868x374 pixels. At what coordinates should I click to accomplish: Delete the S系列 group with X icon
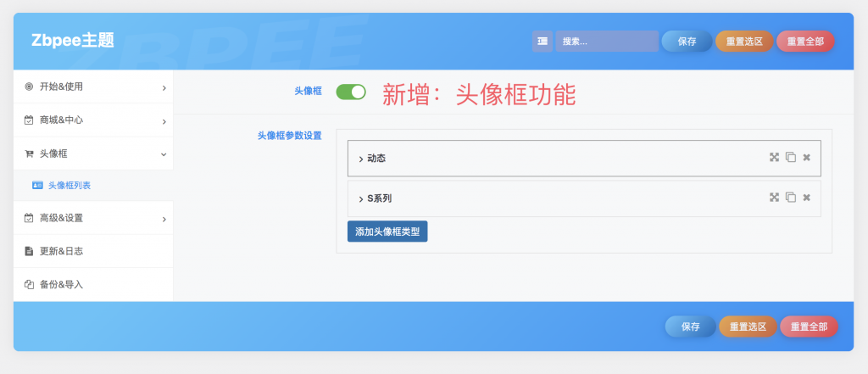click(807, 198)
